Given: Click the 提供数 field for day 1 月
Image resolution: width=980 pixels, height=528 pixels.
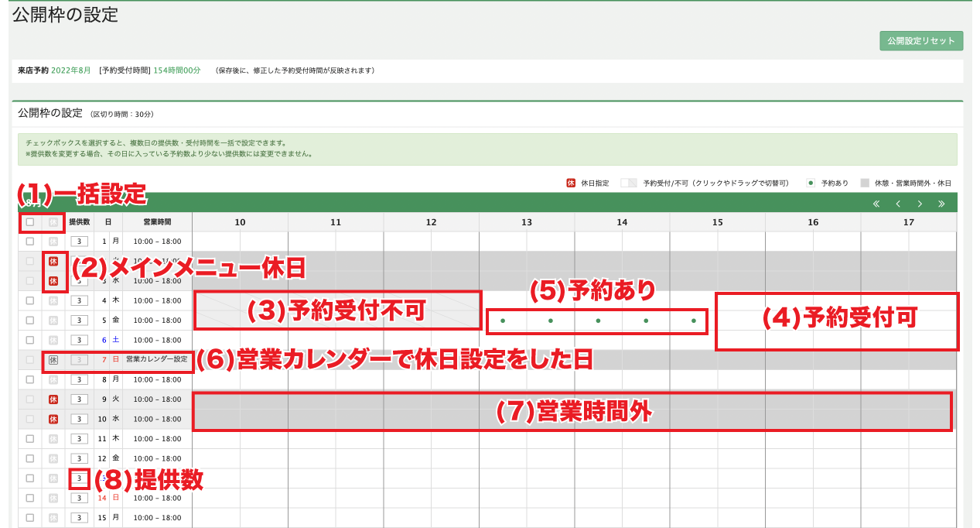Looking at the screenshot, I should [80, 242].
